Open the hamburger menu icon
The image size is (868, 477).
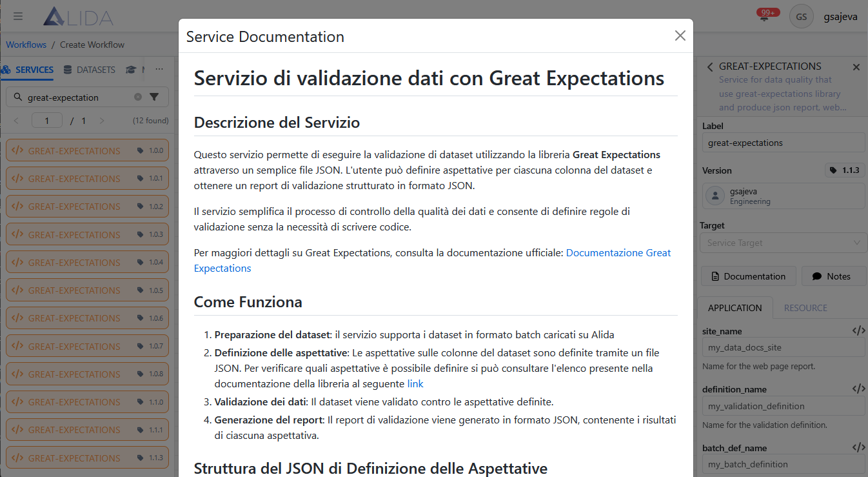pos(18,17)
